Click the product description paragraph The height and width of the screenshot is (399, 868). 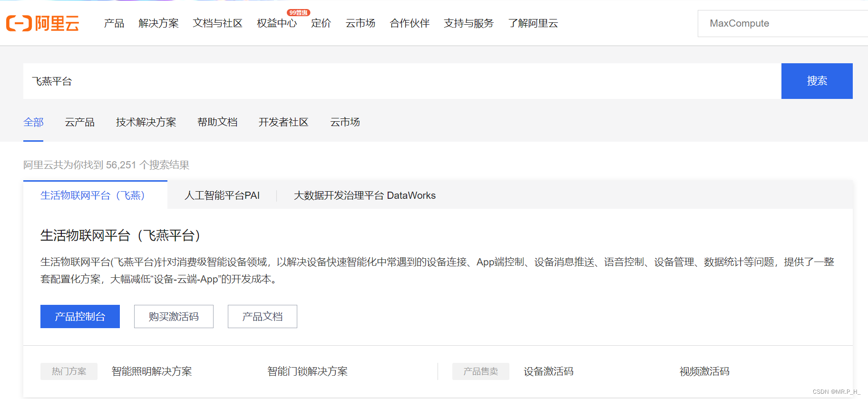click(437, 271)
